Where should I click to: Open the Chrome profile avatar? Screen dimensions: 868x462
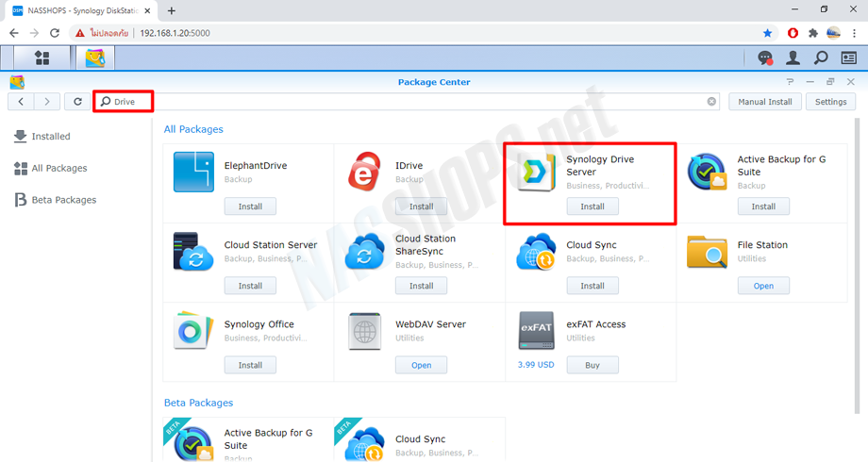click(834, 33)
